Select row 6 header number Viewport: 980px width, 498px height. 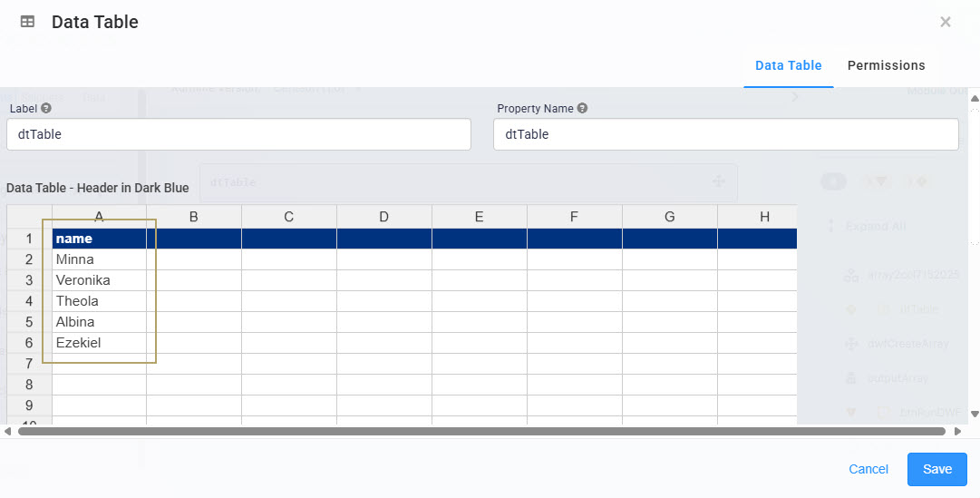pos(29,343)
